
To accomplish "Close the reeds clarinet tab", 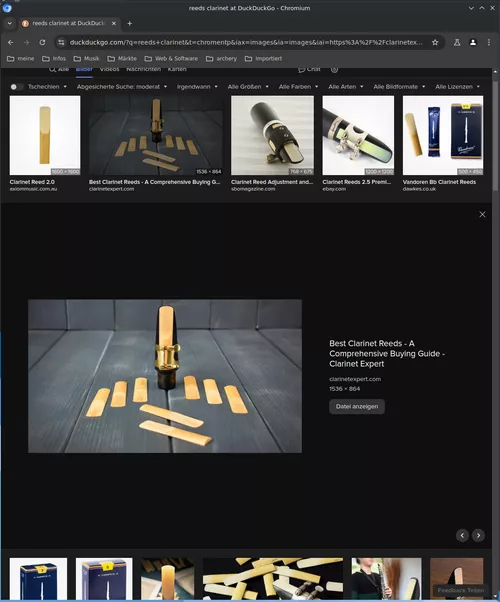I will tap(114, 23).
